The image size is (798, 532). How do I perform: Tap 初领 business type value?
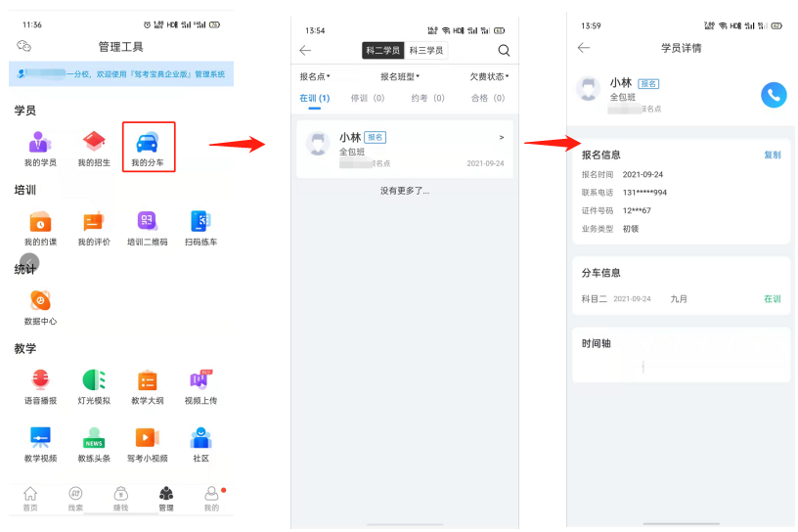point(631,229)
